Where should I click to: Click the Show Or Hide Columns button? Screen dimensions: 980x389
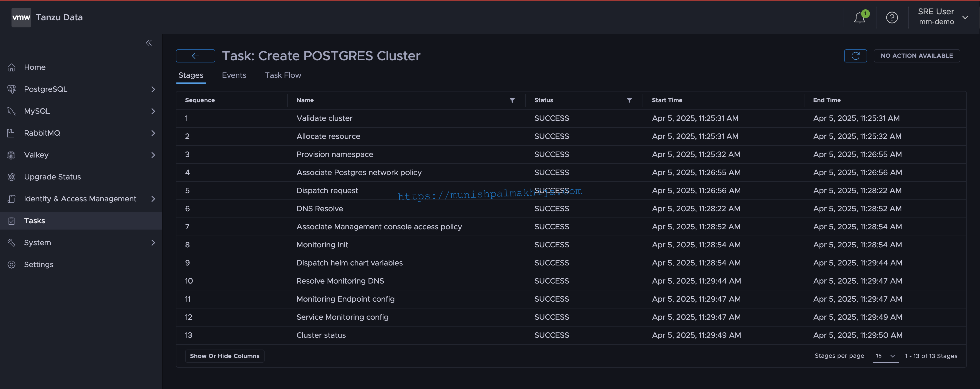pyautogui.click(x=224, y=356)
